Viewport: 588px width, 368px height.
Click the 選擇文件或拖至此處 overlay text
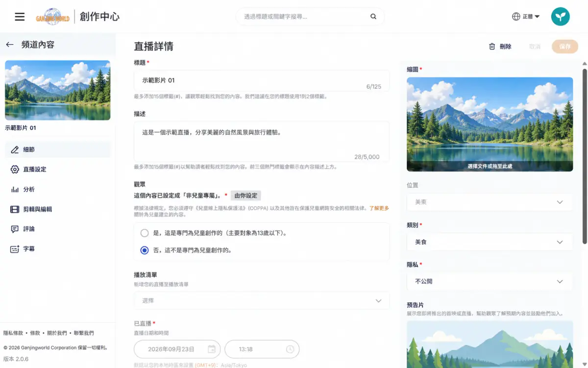[490, 167]
